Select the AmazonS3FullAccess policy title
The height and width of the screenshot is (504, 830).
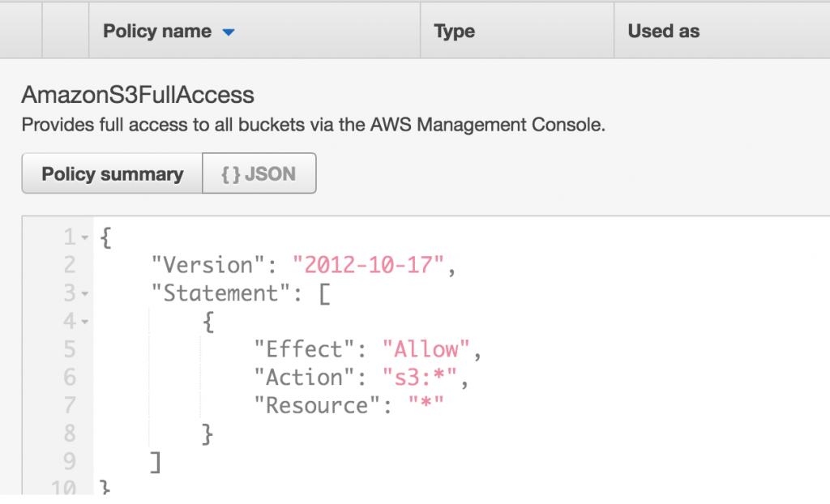(x=138, y=95)
